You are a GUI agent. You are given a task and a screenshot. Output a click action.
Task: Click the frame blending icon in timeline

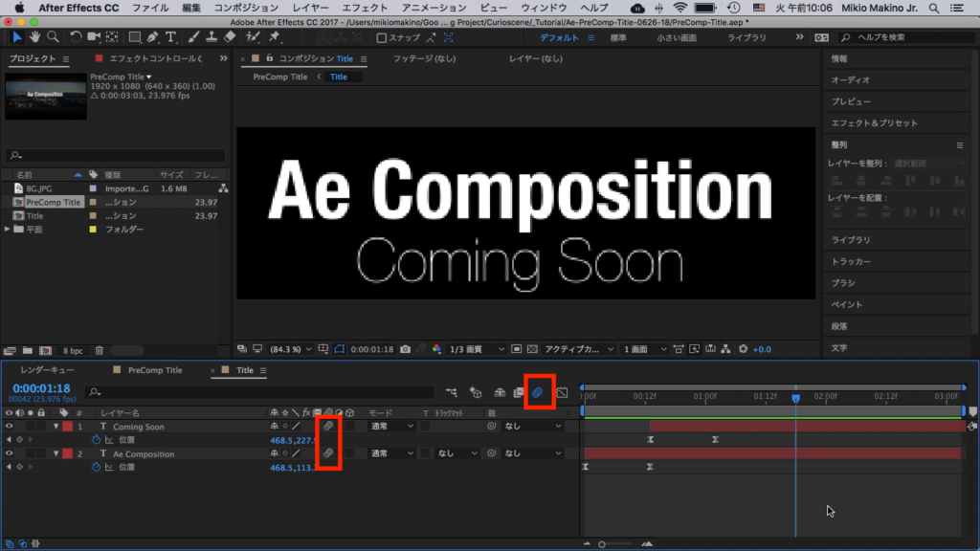(519, 392)
